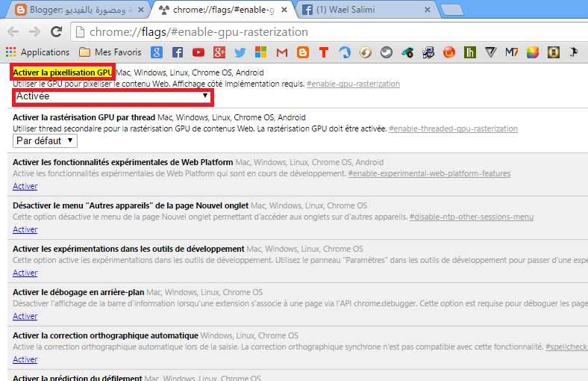Click Activer under Désactiver le menu Autres appareils

[25, 229]
